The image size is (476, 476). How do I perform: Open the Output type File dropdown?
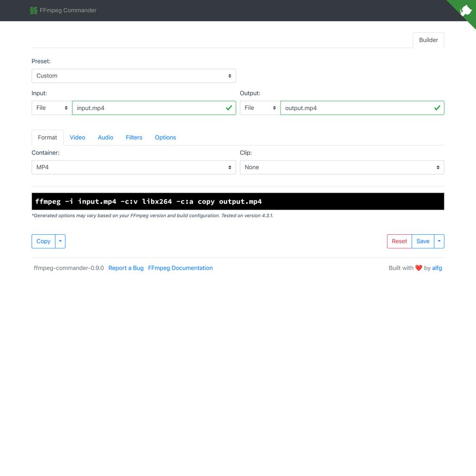(x=260, y=108)
